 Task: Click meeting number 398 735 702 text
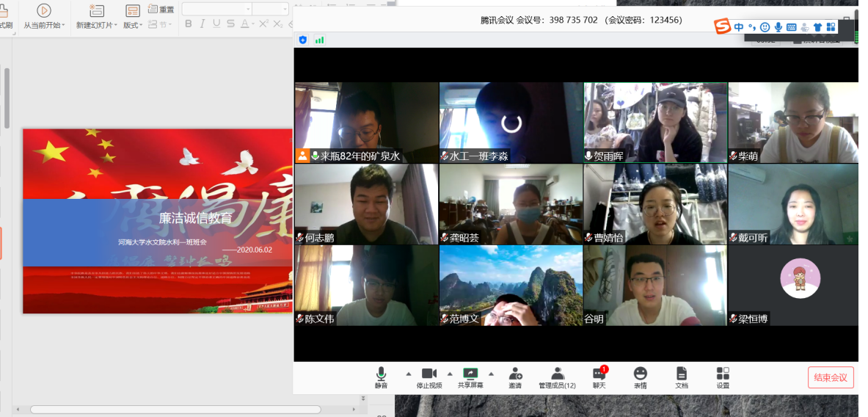[x=574, y=20]
